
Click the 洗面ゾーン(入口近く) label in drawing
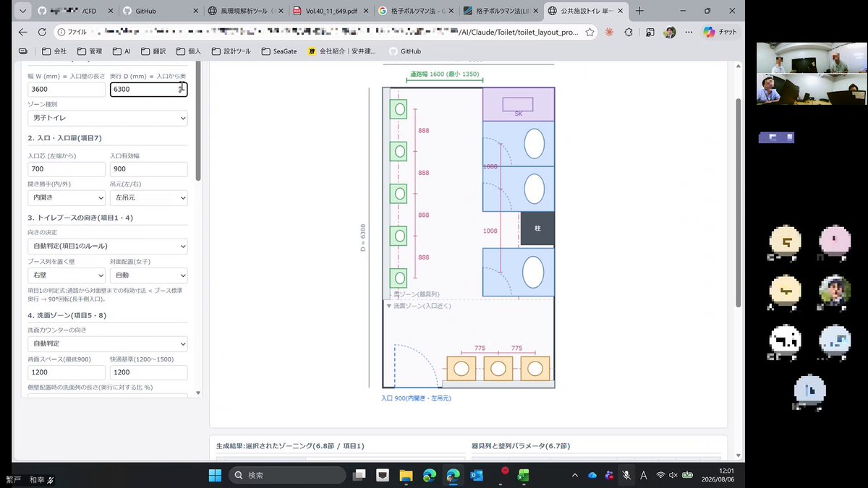[x=419, y=306]
